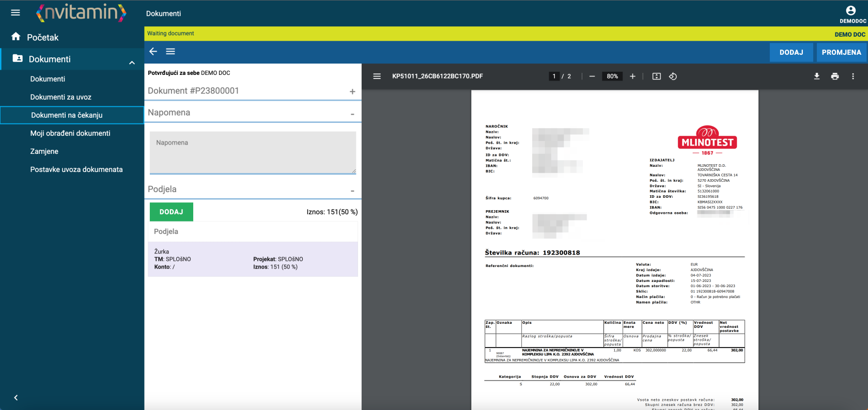Click into the Napomena text area
This screenshot has width=868, height=410.
click(x=253, y=152)
